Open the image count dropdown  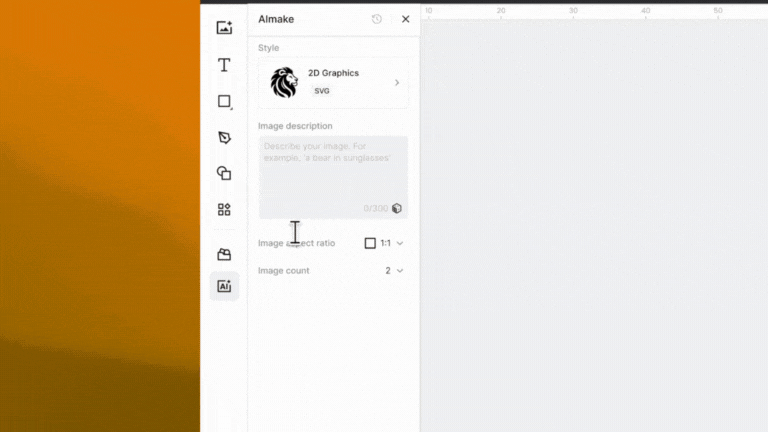point(394,271)
